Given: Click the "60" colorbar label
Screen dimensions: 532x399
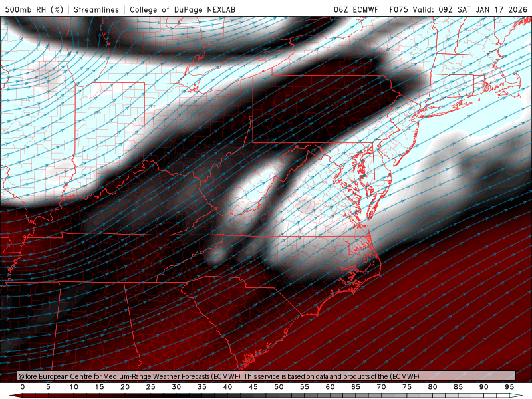Looking at the screenshot, I should point(330,387).
